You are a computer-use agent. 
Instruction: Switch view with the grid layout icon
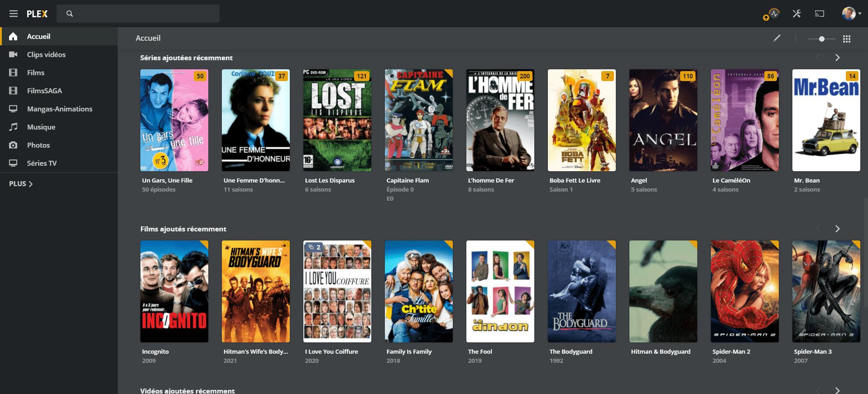846,39
